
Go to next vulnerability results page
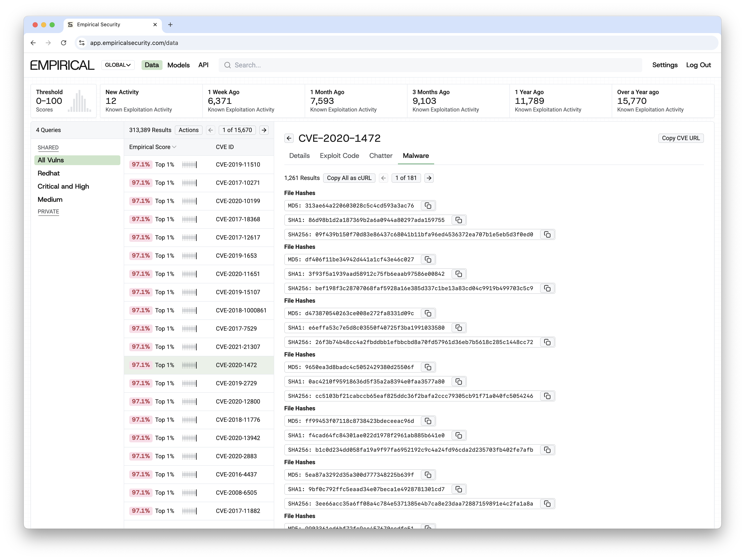(x=264, y=130)
